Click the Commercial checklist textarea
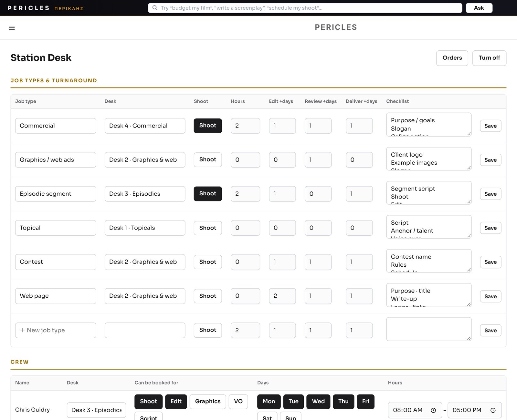 429,124
